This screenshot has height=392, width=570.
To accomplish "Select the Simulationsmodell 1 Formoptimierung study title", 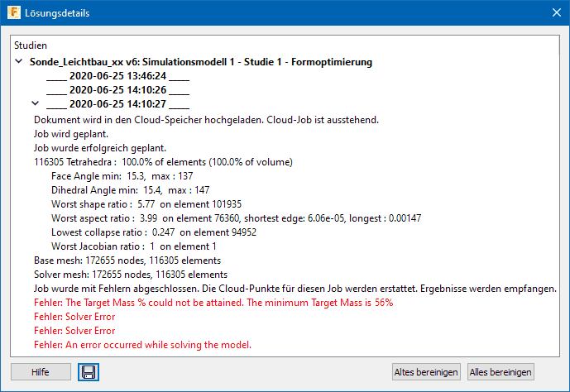I will 201,62.
